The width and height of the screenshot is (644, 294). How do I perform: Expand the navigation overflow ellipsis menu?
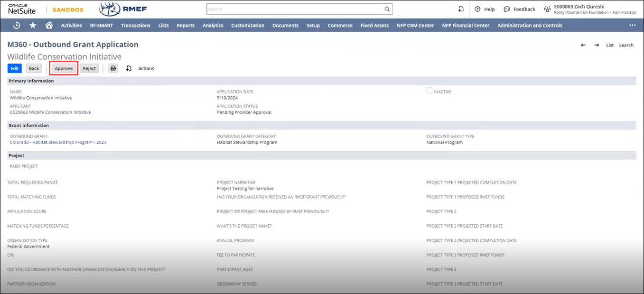(632, 26)
